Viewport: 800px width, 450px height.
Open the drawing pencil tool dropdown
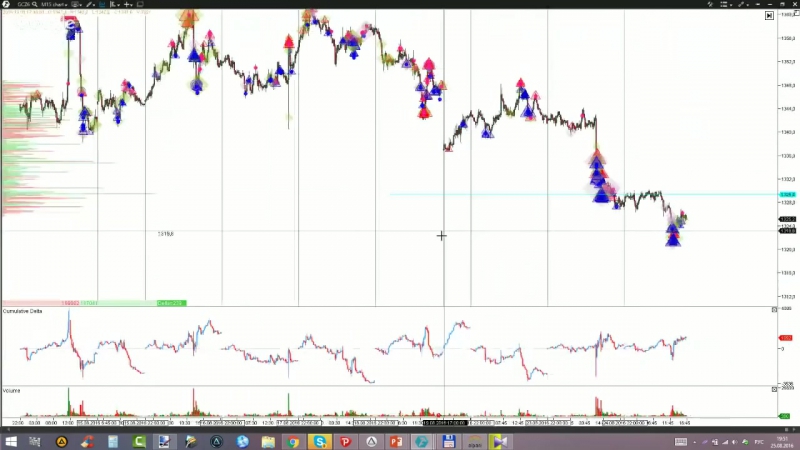coord(91,4)
